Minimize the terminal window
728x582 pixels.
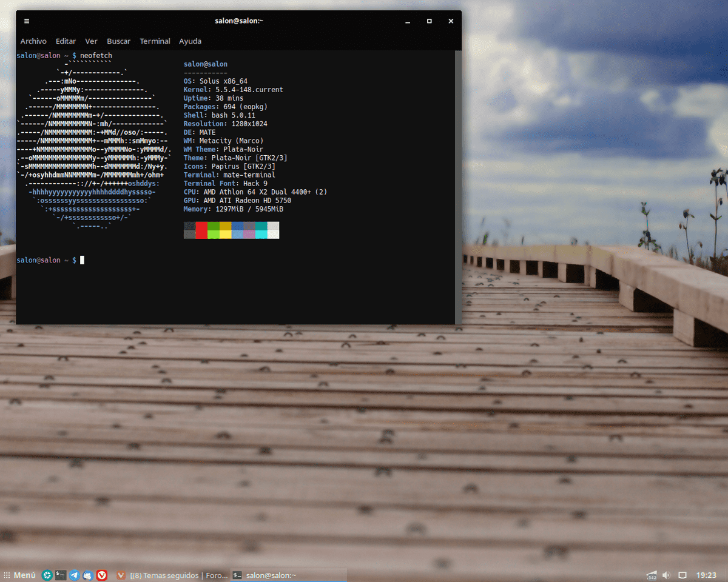(x=408, y=21)
